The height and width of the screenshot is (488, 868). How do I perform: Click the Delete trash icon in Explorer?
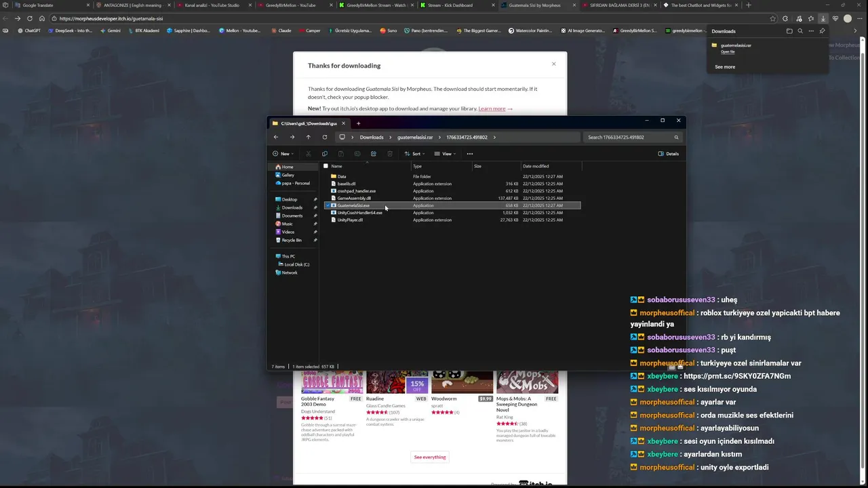(x=390, y=154)
